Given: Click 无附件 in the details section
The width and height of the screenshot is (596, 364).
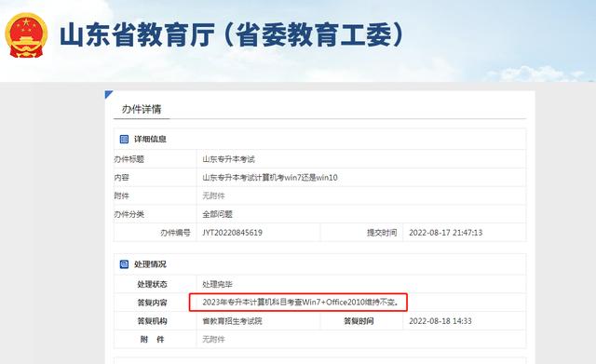Looking at the screenshot, I should pos(213,195).
